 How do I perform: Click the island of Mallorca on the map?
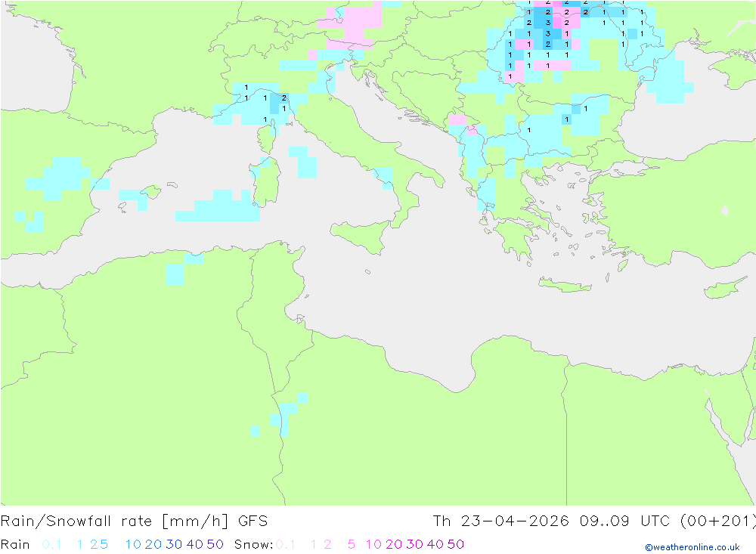coord(150,192)
